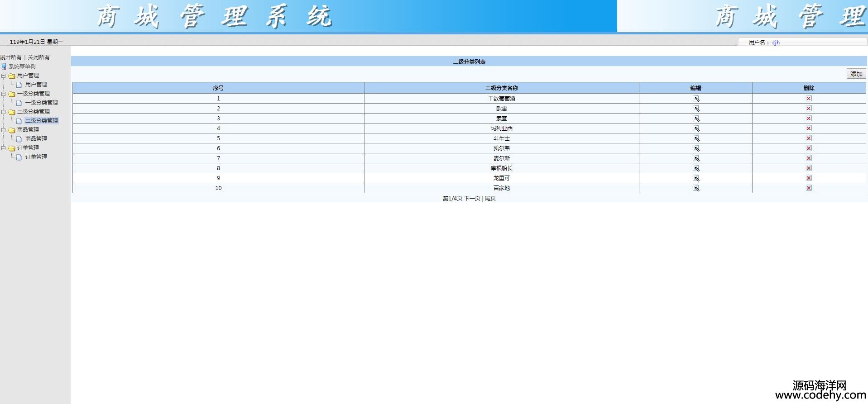The width and height of the screenshot is (868, 404).
Task: Open the 用户管理 child page
Action: pyautogui.click(x=36, y=85)
